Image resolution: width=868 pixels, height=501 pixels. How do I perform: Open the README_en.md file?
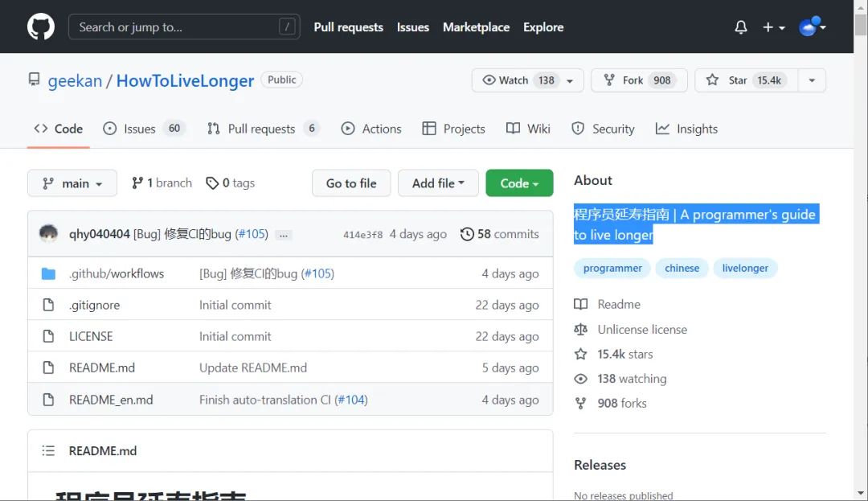tap(111, 400)
